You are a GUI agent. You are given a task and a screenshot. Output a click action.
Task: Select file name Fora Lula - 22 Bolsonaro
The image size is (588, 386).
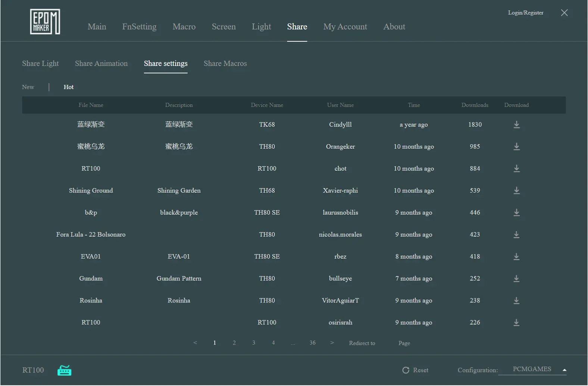[91, 235]
